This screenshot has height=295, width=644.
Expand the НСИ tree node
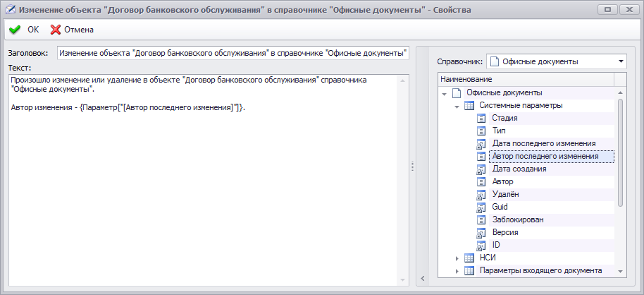click(x=457, y=258)
